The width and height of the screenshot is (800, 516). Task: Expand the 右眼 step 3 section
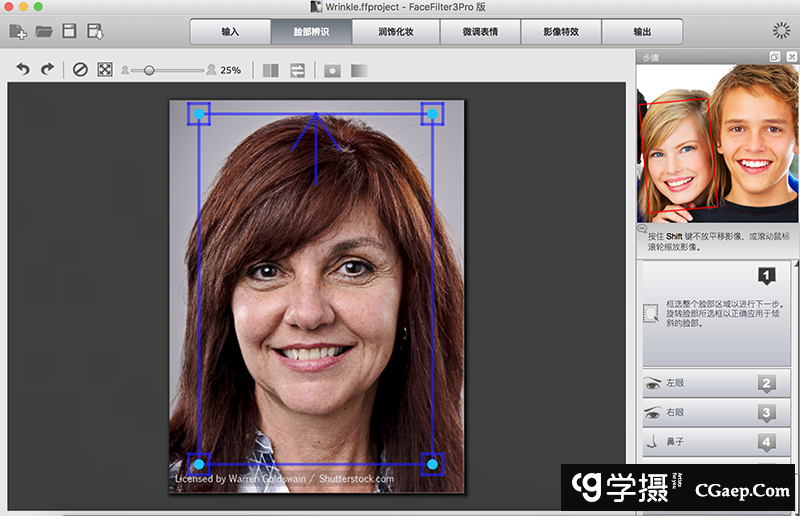point(720,412)
